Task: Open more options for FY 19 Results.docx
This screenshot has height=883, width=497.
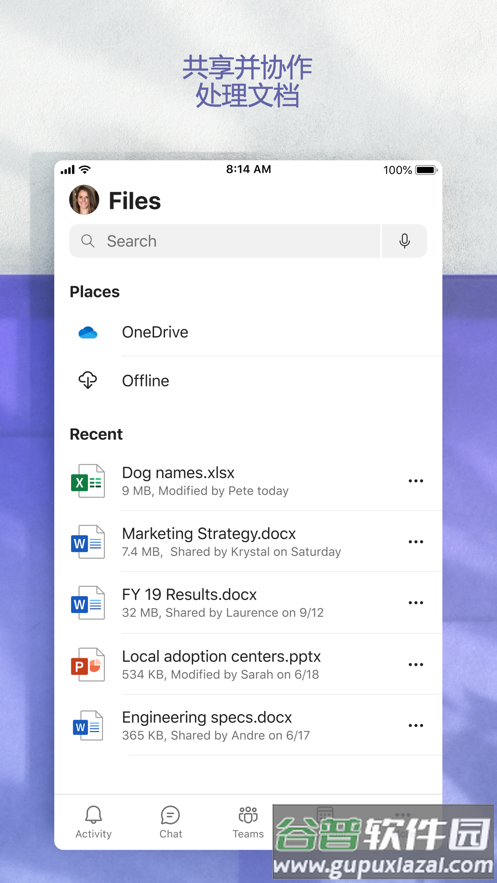Action: (415, 603)
